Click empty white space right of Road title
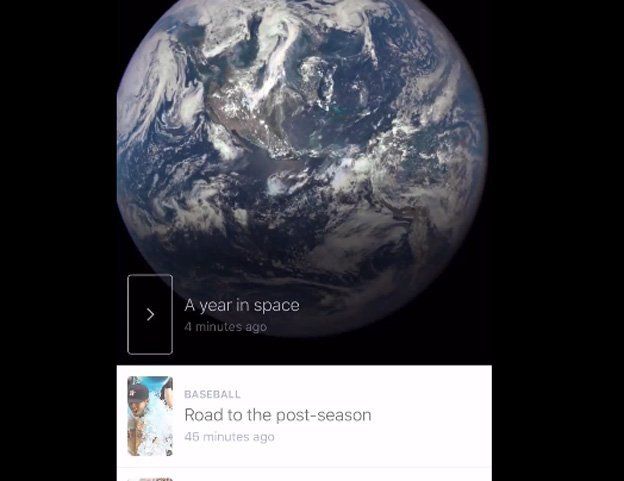The height and width of the screenshot is (481, 624). [432, 415]
